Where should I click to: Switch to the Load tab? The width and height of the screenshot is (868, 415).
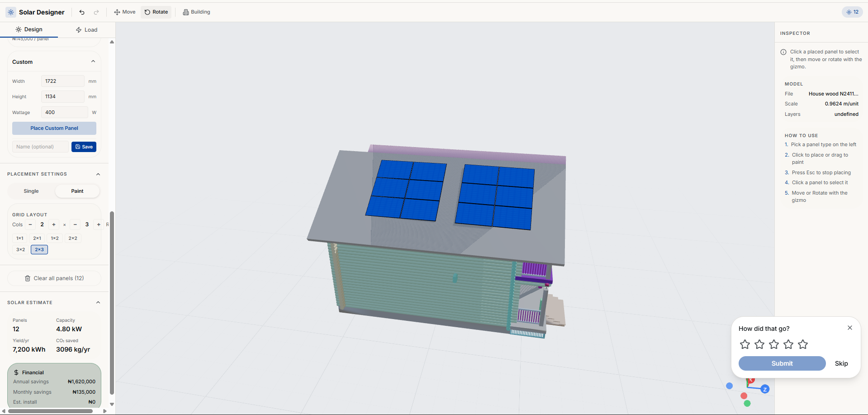tap(87, 30)
